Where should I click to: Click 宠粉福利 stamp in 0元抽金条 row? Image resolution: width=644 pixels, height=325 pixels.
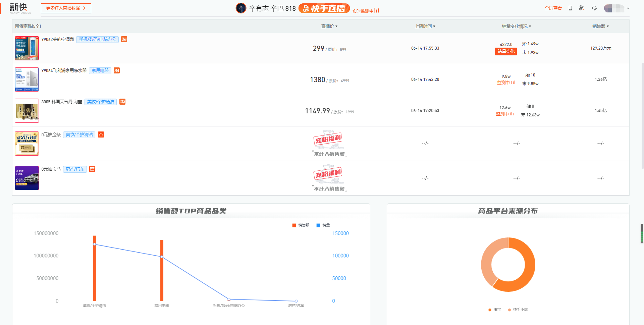(x=328, y=139)
